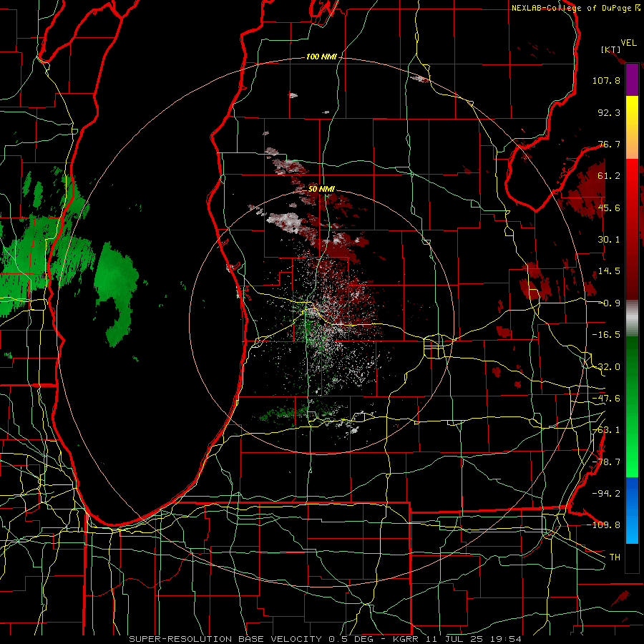
Task: Click the -94.2 velocity scale value
Action: tap(606, 493)
